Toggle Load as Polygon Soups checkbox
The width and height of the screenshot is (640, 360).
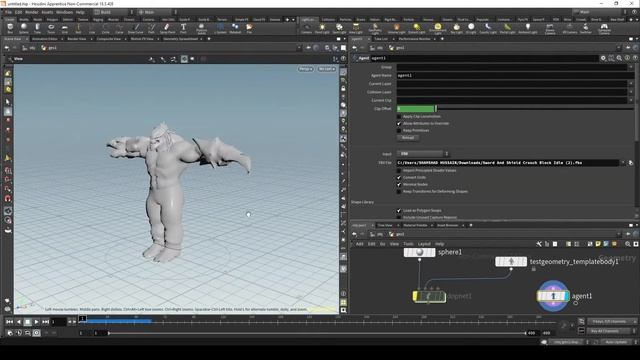[x=399, y=211]
